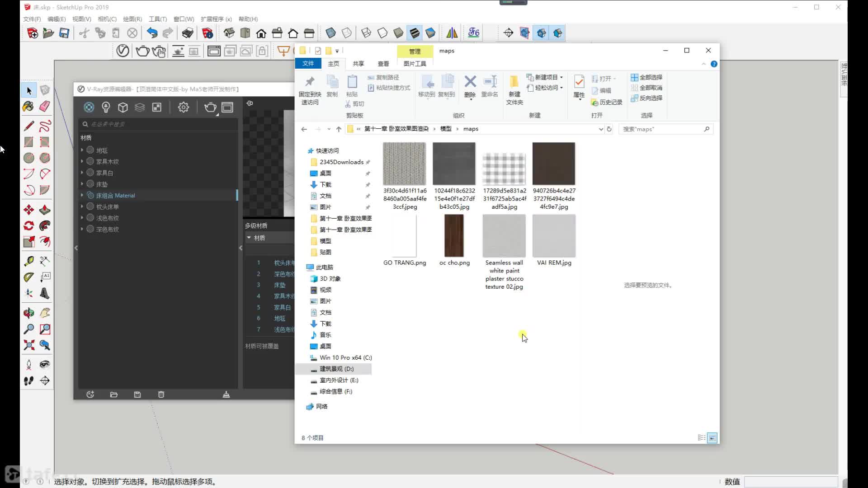The image size is (868, 488).
Task: Show frame buffer from Asset Editor icon
Action: (227, 107)
